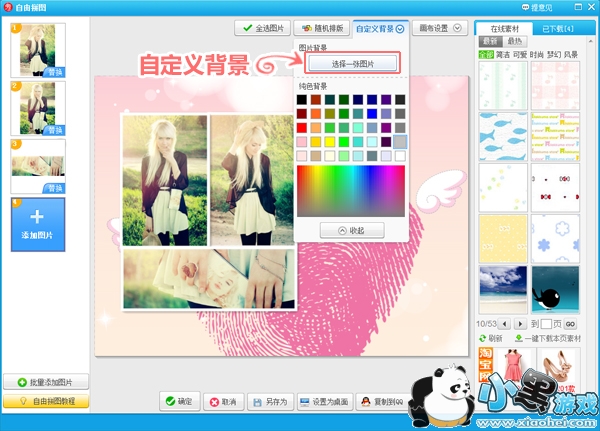The height and width of the screenshot is (431, 600).
Task: Click the green checkmark 全选图片 button
Action: pyautogui.click(x=262, y=28)
